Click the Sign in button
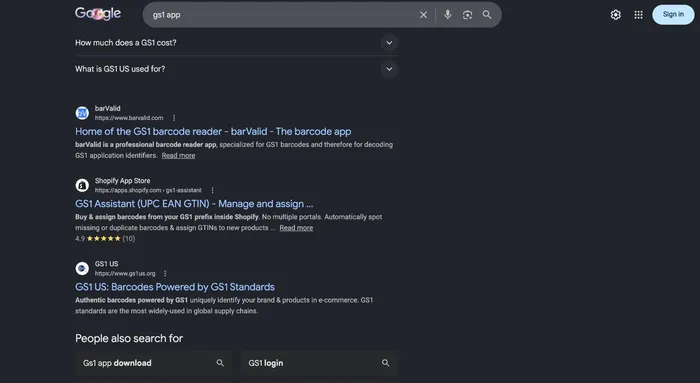 pos(673,14)
